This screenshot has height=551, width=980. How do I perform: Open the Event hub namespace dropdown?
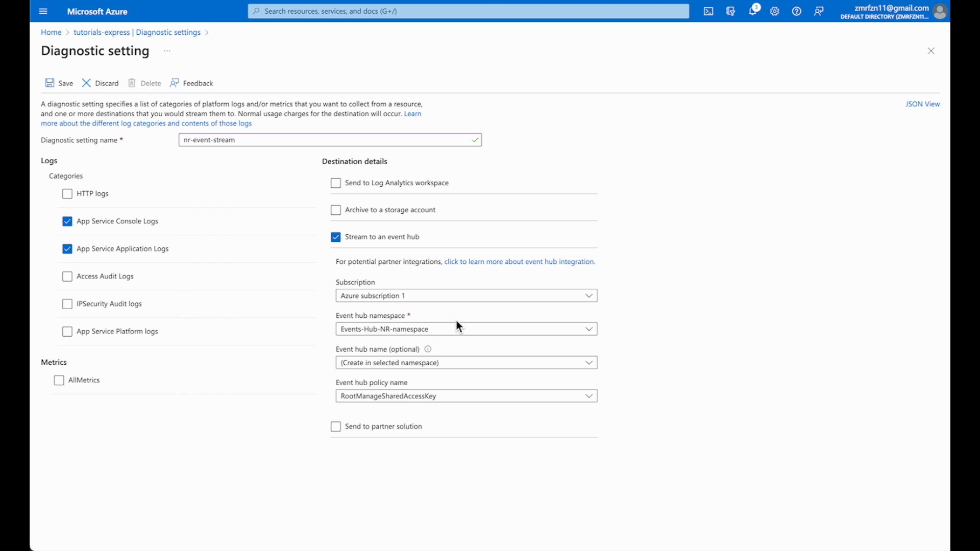tap(467, 329)
